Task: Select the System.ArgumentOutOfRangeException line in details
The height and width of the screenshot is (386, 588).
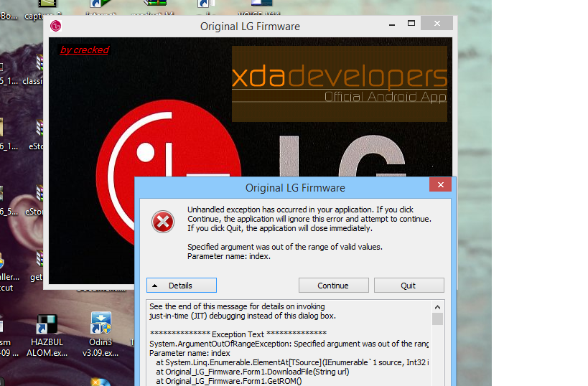Action: click(x=289, y=344)
